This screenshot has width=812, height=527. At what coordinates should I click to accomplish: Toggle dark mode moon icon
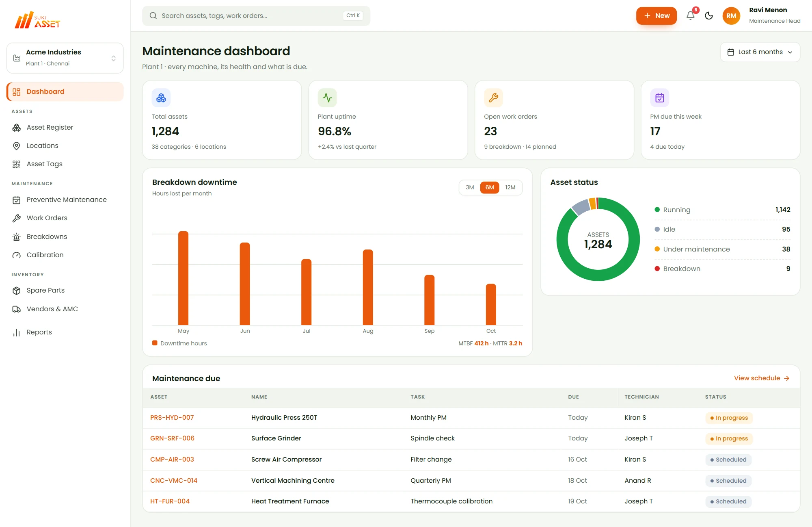coord(709,16)
